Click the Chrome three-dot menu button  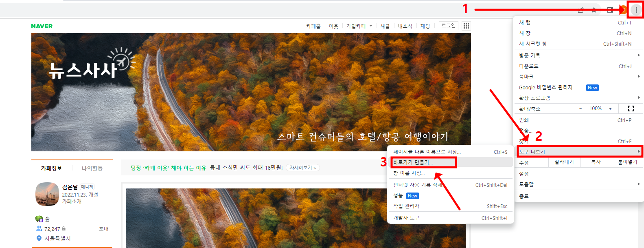[636, 10]
